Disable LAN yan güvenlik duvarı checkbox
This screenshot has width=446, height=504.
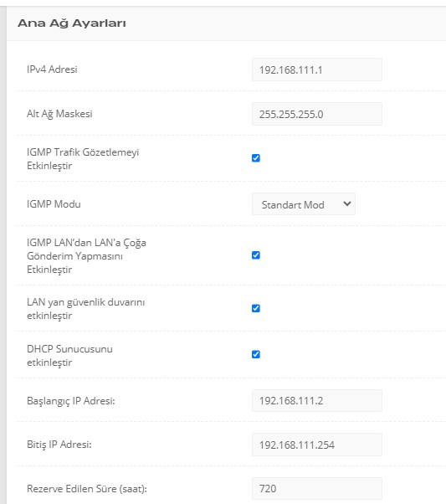256,309
